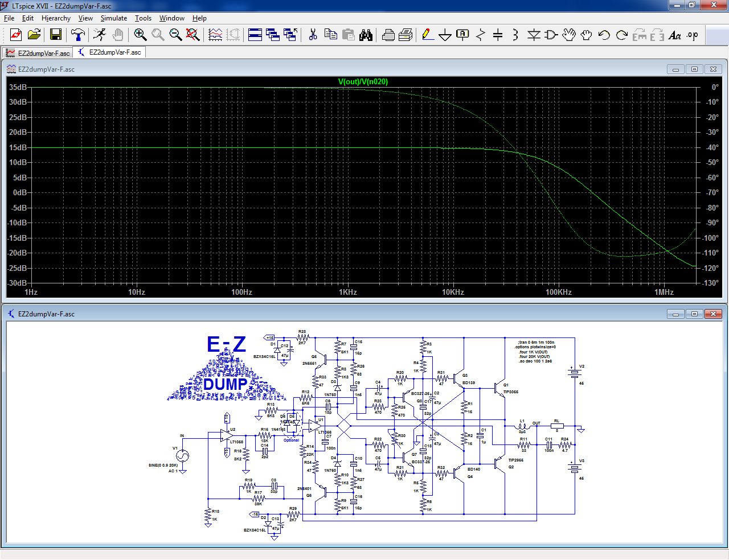Image resolution: width=729 pixels, height=560 pixels.
Task: Switch to the schematic EZ2dumpVar-F.asc tab
Action: (x=109, y=52)
